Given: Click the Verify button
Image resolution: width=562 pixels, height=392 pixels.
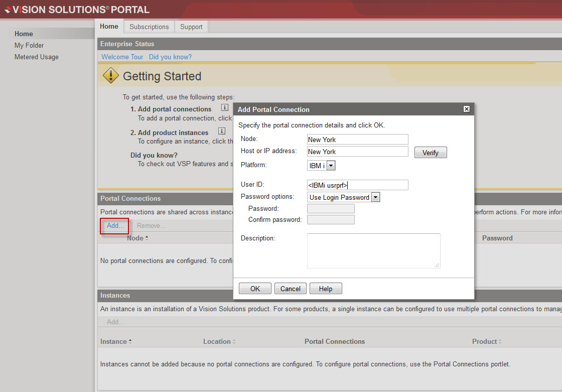Looking at the screenshot, I should click(431, 153).
